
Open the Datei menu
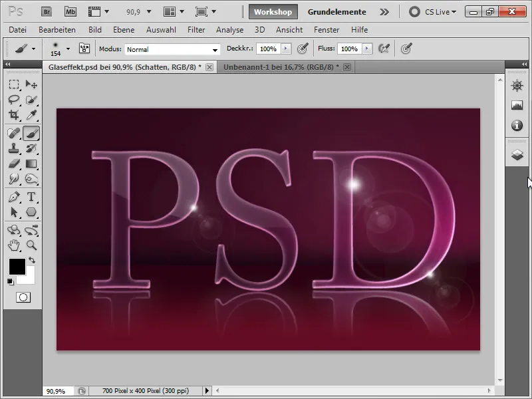(x=18, y=30)
